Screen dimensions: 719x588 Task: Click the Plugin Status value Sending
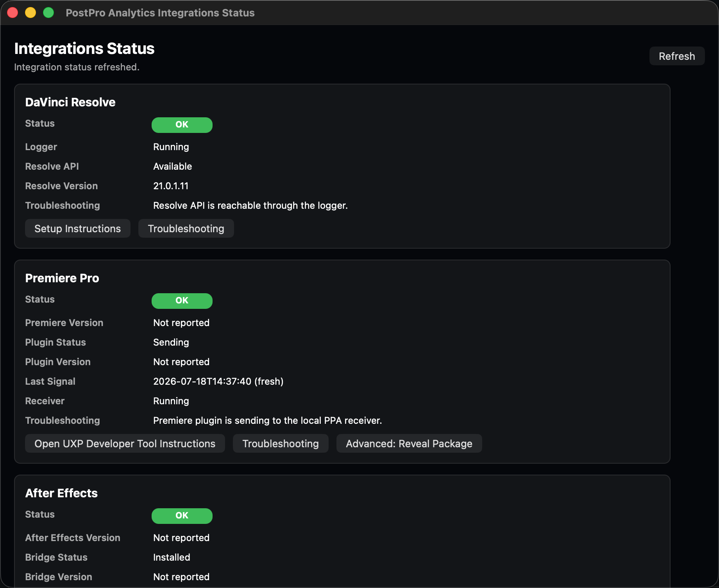coord(171,342)
